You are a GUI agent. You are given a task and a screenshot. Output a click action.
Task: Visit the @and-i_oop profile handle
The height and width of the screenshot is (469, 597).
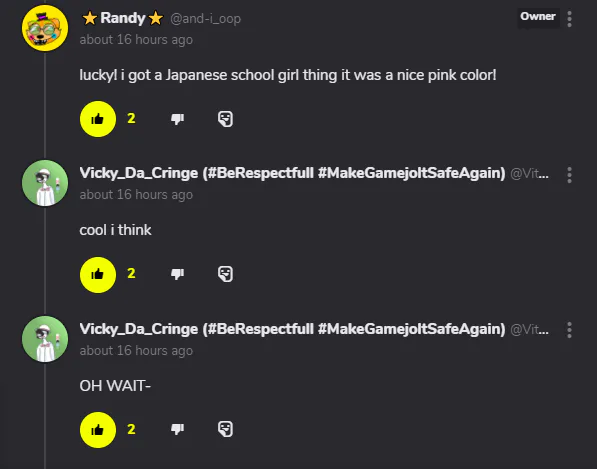pos(206,19)
